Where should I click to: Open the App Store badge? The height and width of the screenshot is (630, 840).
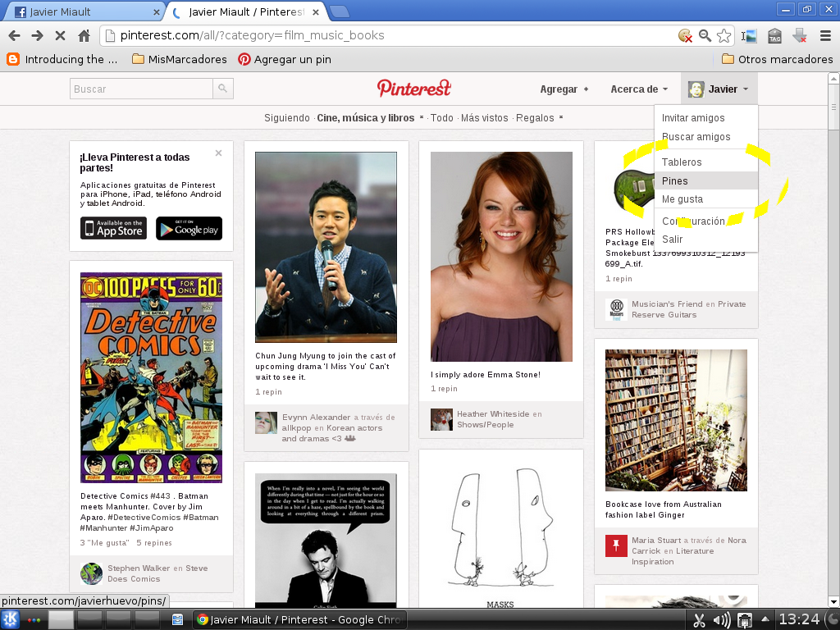[x=113, y=228]
